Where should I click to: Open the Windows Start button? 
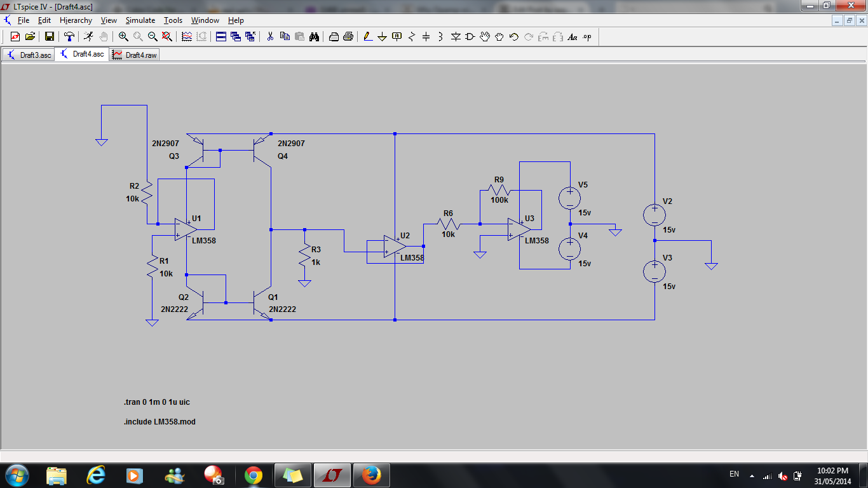point(17,475)
